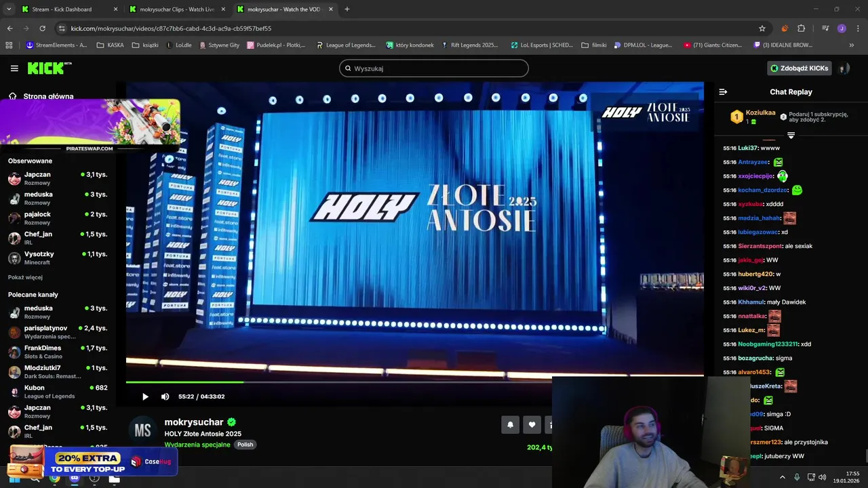868x488 pixels.
Task: Click Koziulkaa top gifter name
Action: point(760,113)
